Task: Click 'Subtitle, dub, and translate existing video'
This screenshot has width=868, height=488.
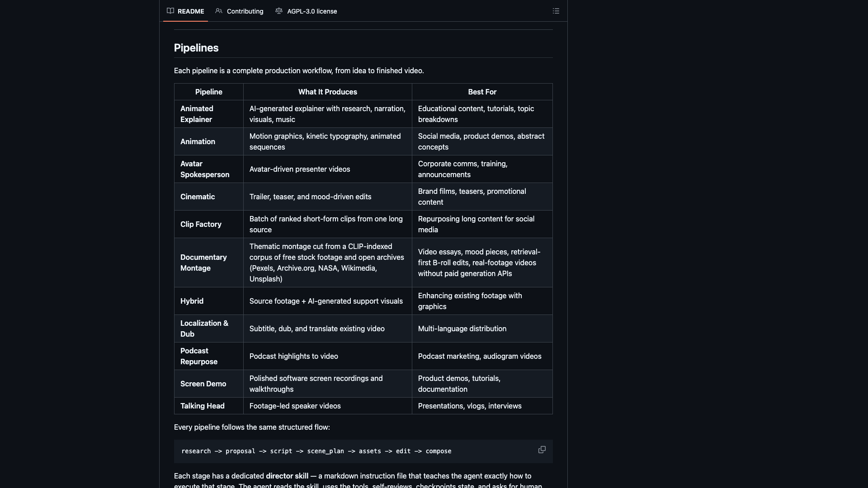Action: tap(317, 328)
